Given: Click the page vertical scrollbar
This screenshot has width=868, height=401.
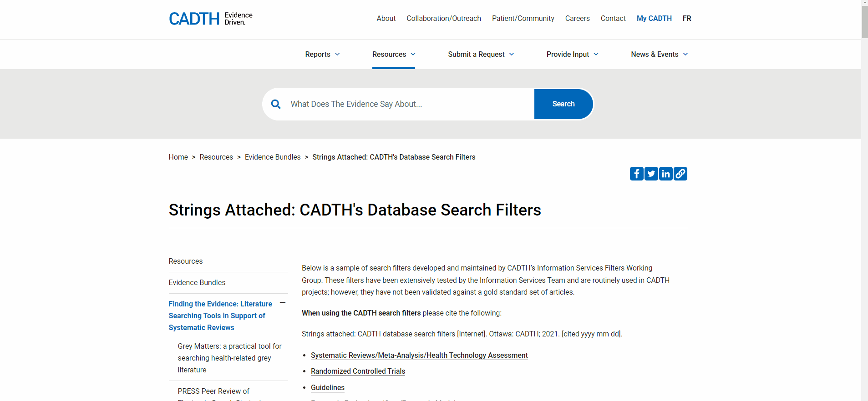Looking at the screenshot, I should tap(864, 200).
